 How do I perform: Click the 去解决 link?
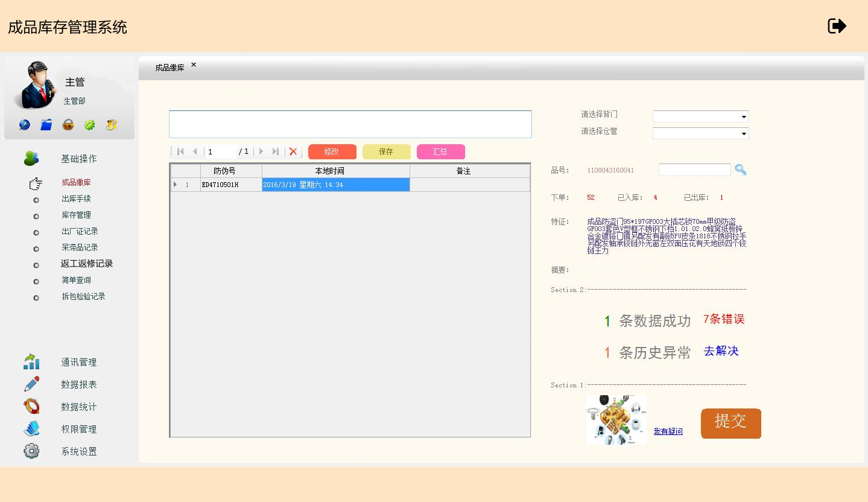click(721, 351)
